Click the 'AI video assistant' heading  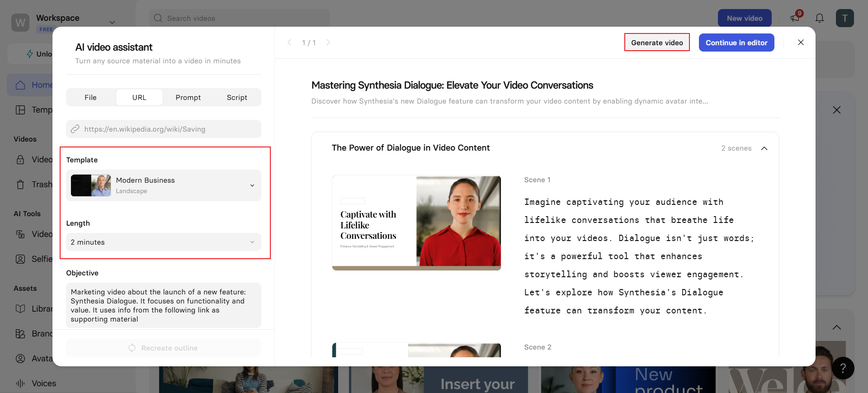(114, 47)
